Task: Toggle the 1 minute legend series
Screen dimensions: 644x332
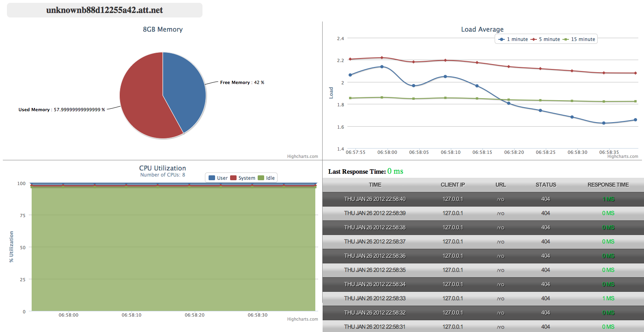Action: (x=513, y=39)
